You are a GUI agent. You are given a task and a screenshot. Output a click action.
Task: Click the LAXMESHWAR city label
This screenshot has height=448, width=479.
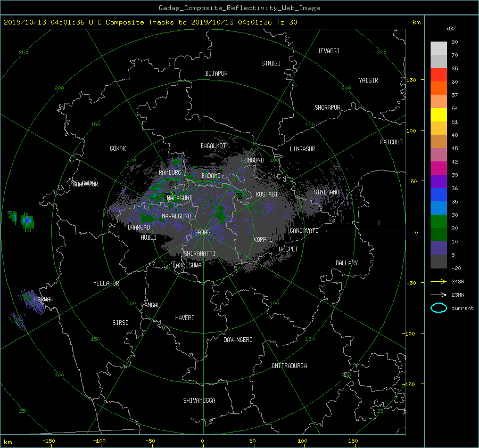point(188,265)
